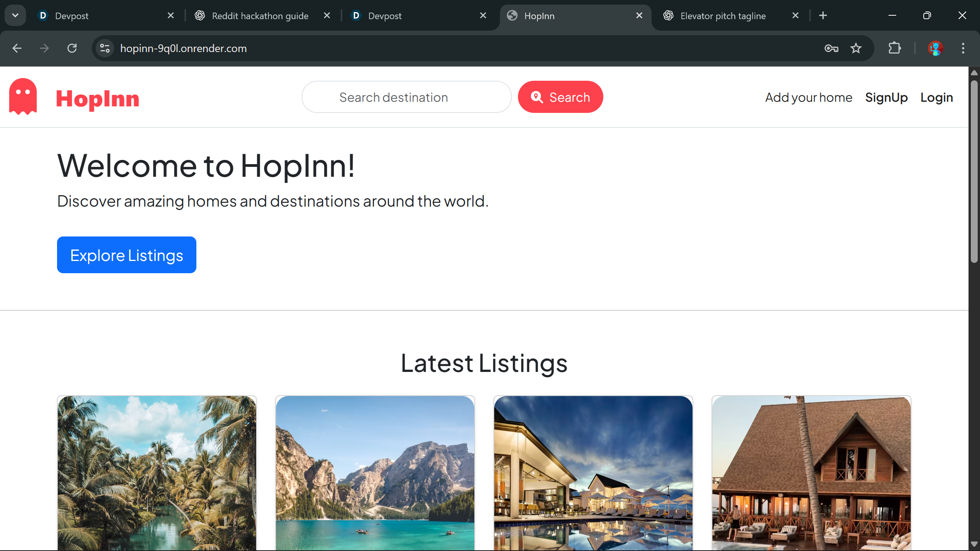The width and height of the screenshot is (980, 551).
Task: Close the HopInn tab
Action: (639, 15)
